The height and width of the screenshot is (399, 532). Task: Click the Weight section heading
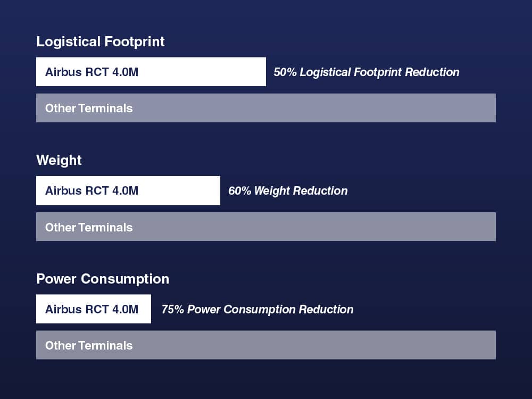[x=59, y=161]
